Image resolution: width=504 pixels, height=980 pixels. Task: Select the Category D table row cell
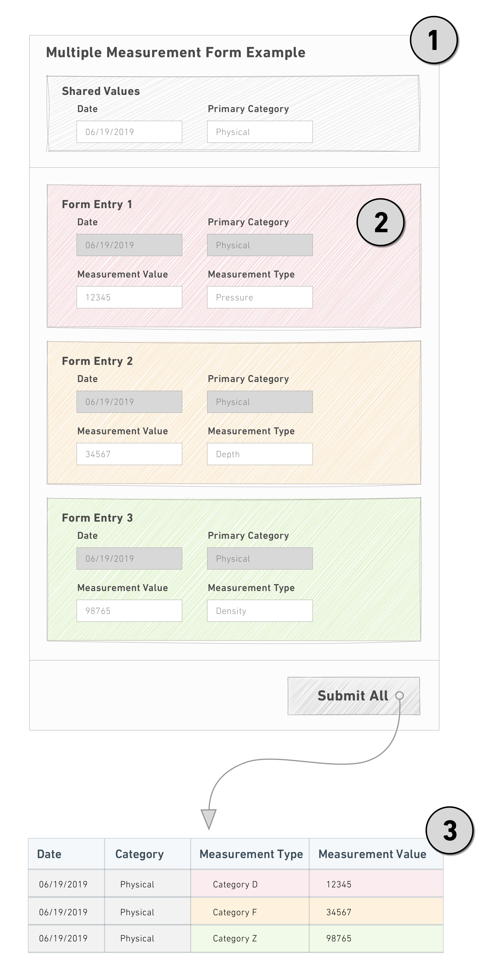coord(250,884)
